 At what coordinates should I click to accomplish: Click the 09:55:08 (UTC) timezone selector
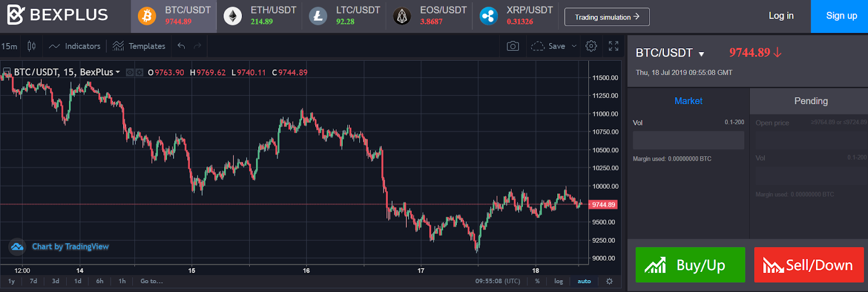497,281
